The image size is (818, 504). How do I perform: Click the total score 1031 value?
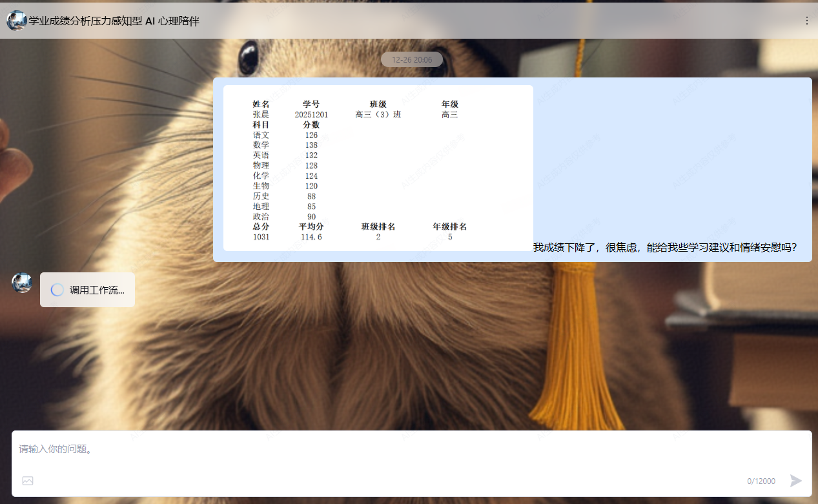point(261,237)
